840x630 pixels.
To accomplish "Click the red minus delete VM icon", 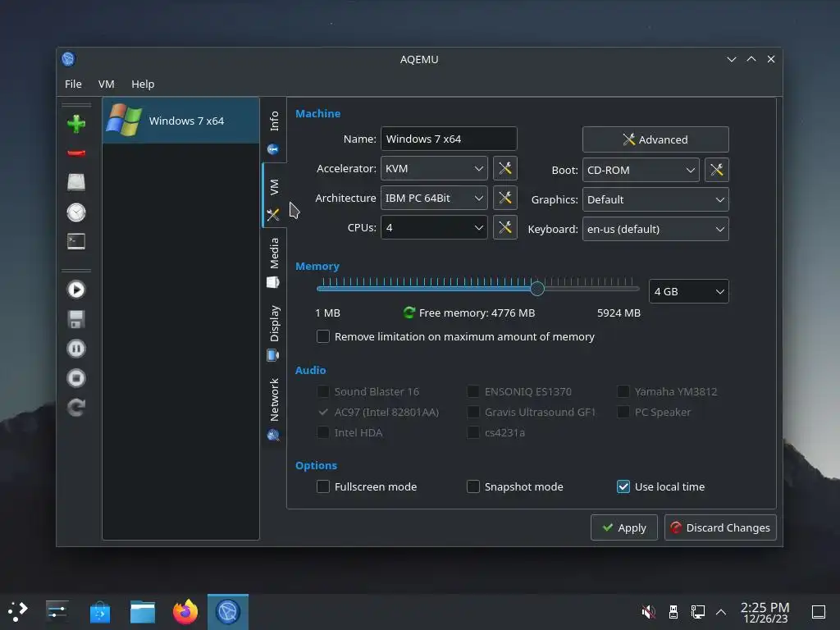I will click(76, 153).
